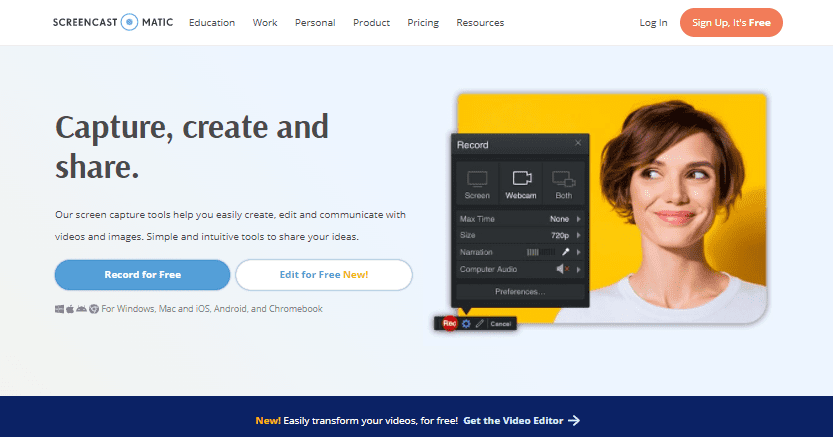The image size is (833, 437).
Task: Close the Record panel with X
Action: 578,143
